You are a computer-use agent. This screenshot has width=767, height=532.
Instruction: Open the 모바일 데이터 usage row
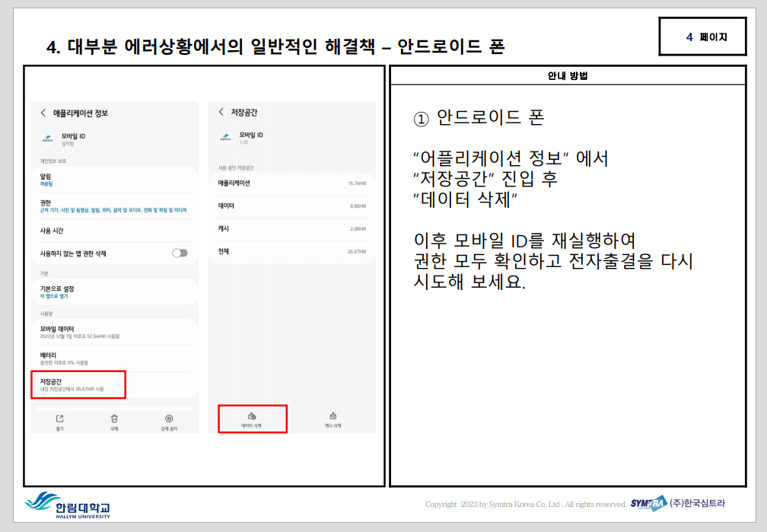point(113,332)
